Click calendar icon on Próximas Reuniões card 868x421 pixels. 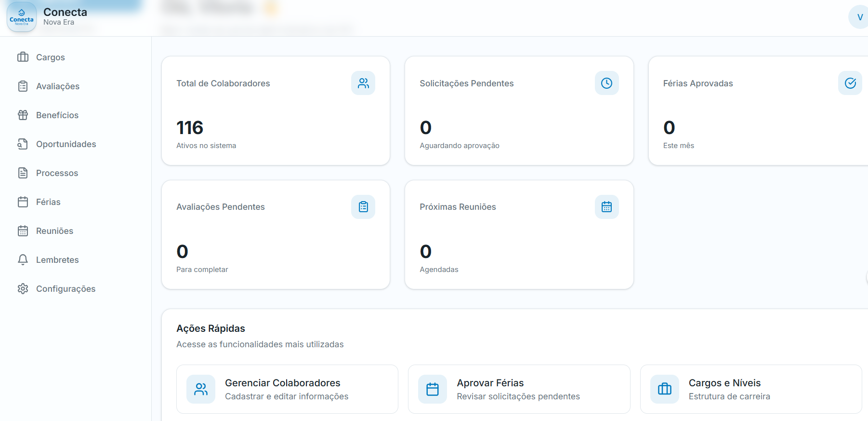pos(607,207)
